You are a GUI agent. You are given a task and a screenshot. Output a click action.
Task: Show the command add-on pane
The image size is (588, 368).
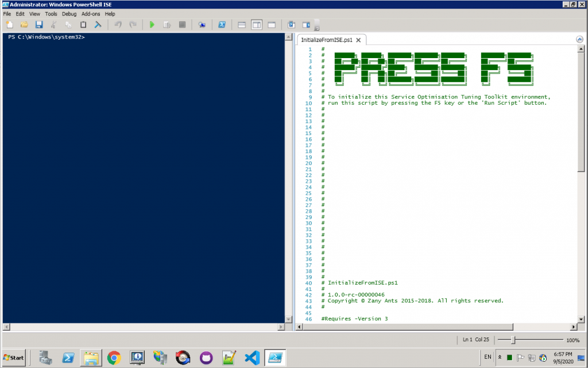(307, 25)
